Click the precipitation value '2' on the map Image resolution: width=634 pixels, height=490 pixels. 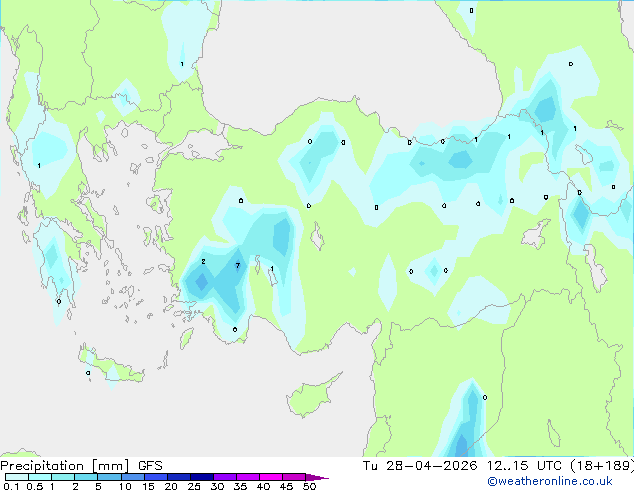point(203,262)
